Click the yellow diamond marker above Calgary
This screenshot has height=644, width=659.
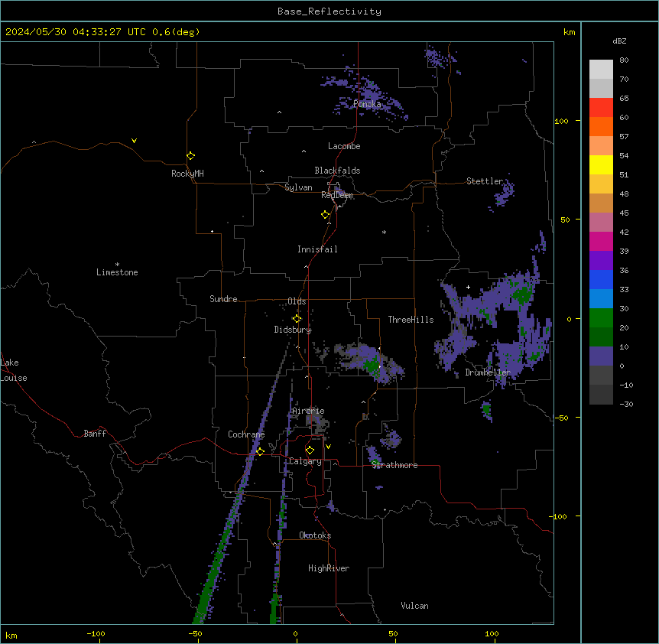point(310,450)
